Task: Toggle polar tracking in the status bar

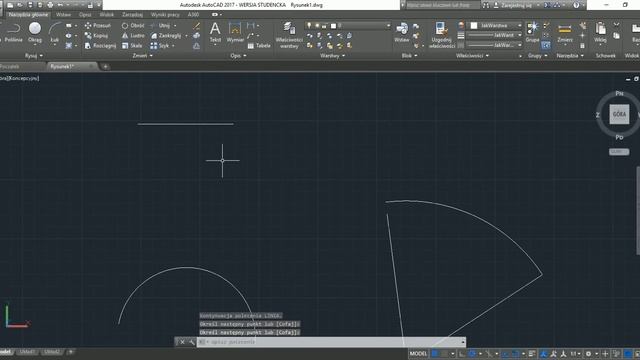Action: pos(472,353)
